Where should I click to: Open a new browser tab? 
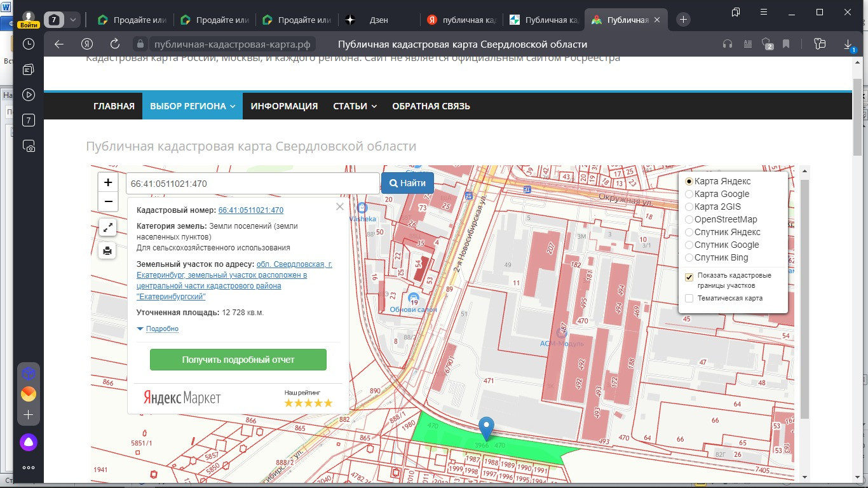pos(683,20)
